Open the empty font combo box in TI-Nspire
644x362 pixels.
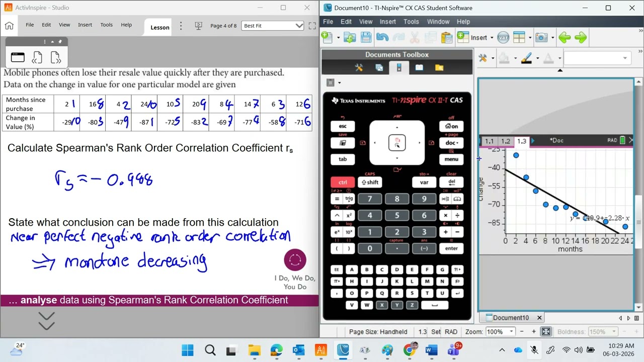tap(597, 58)
